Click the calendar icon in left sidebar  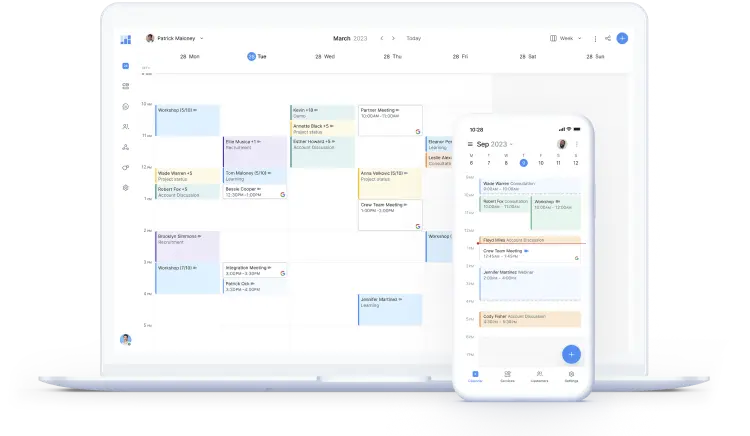pyautogui.click(x=126, y=66)
